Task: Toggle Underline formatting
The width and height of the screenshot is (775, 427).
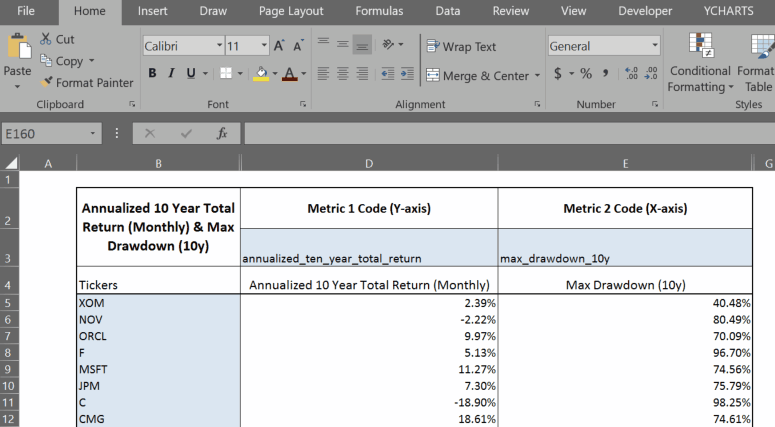Action: (x=191, y=73)
